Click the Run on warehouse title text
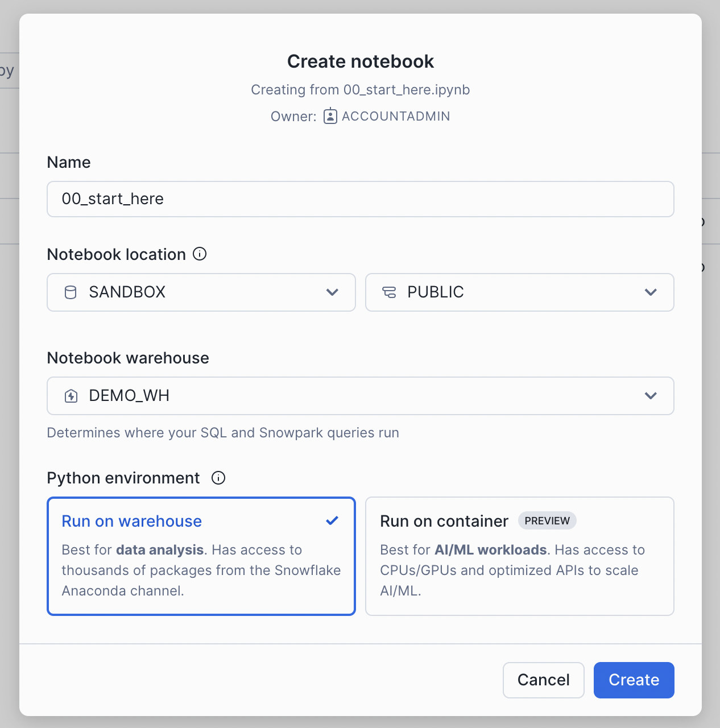The image size is (720, 728). tap(132, 521)
